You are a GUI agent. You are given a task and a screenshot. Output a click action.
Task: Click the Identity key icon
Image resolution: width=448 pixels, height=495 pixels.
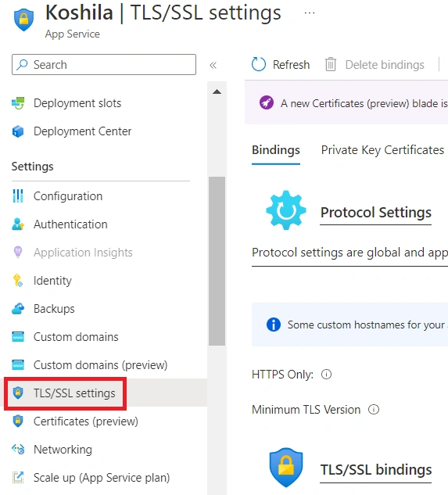click(18, 280)
